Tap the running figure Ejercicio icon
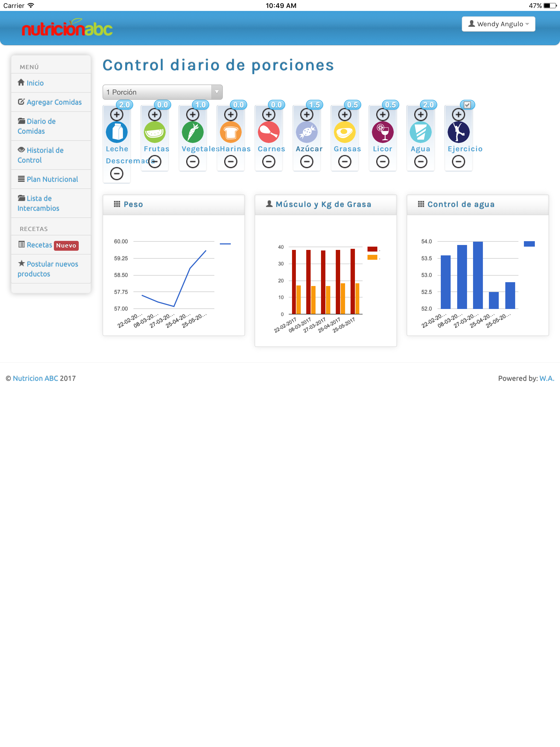 click(458, 132)
